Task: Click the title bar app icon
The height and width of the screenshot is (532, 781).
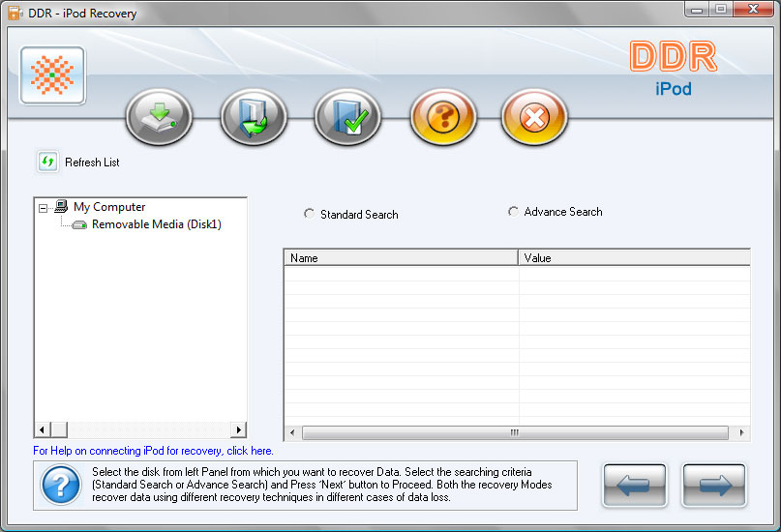Action: point(15,13)
